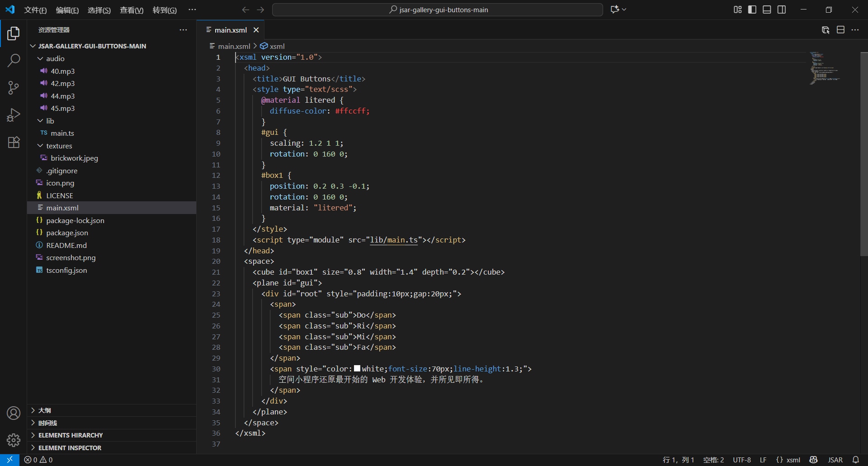Collapse the audio folder

click(40, 58)
